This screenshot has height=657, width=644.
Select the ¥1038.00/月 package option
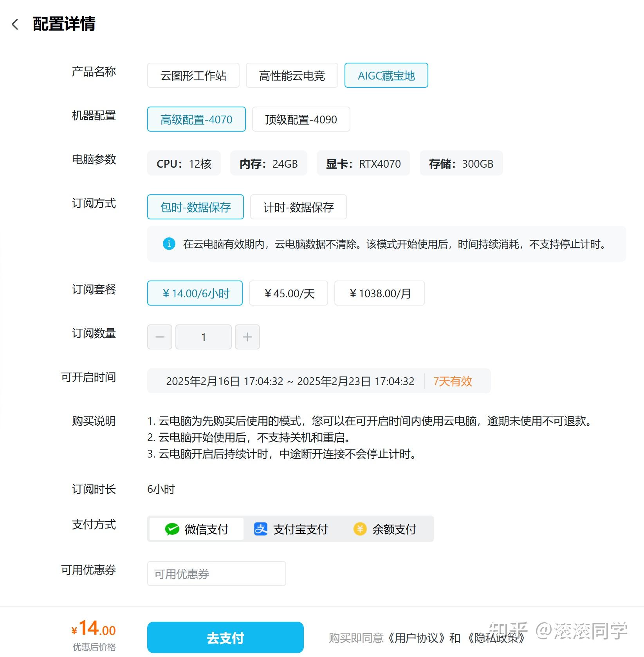379,293
